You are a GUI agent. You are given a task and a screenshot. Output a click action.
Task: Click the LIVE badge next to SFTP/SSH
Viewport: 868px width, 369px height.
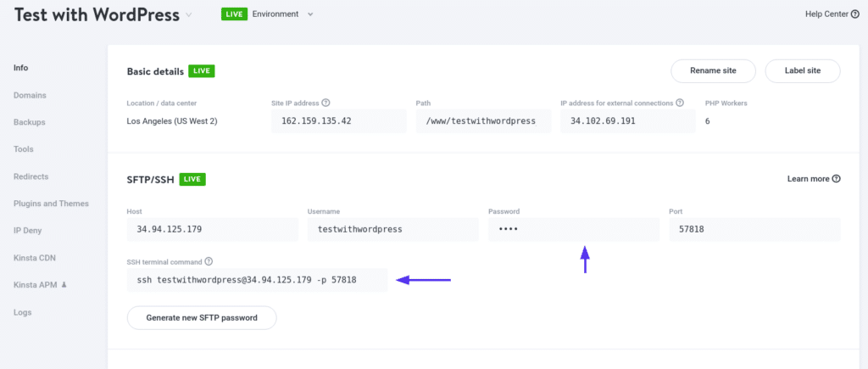coord(192,180)
